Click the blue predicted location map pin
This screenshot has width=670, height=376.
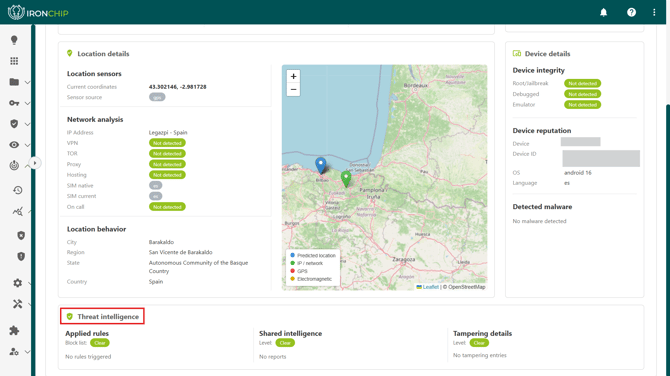pos(320,165)
